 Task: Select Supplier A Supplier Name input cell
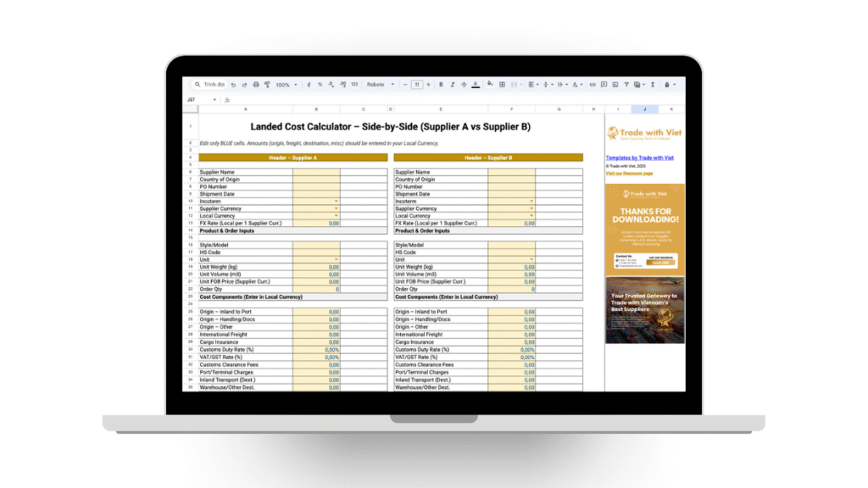(316, 172)
